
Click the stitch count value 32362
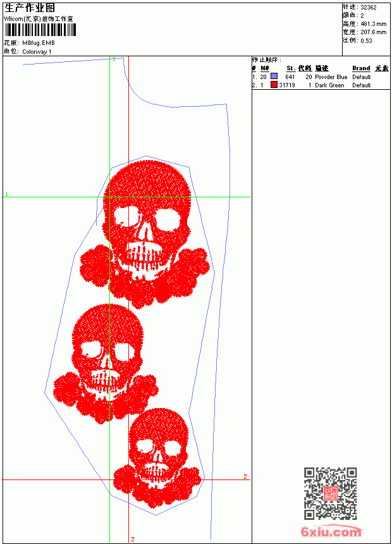point(369,8)
